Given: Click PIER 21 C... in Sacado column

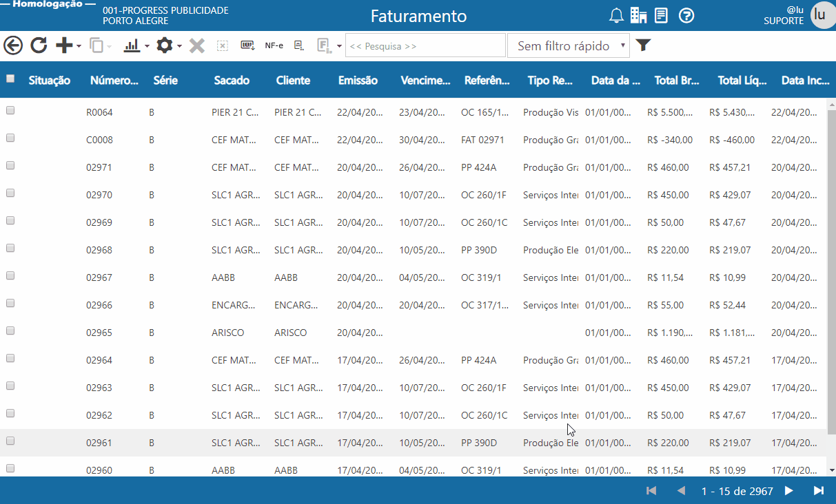Looking at the screenshot, I should [235, 112].
